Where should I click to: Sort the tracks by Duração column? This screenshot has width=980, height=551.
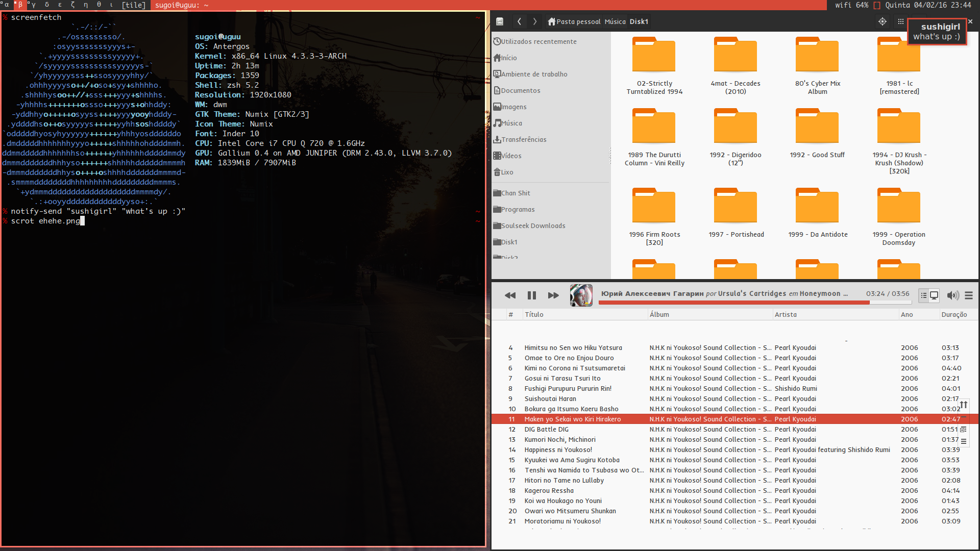[953, 314]
